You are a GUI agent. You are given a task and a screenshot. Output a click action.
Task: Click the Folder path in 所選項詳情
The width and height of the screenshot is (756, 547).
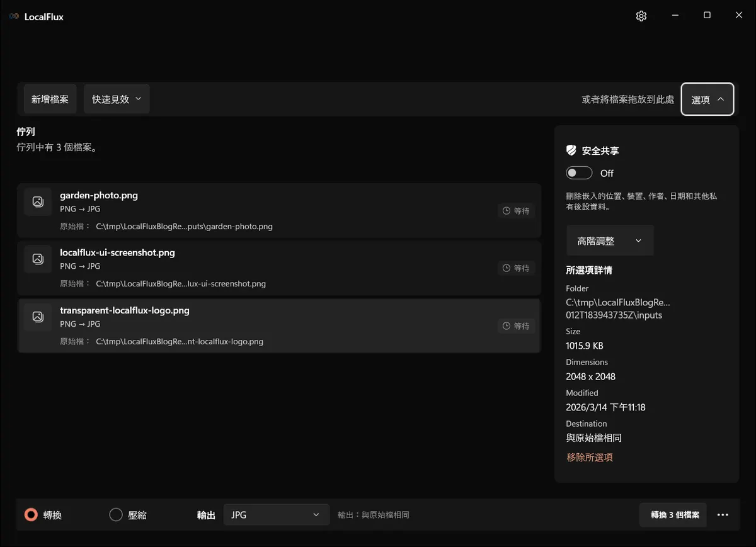pos(618,308)
